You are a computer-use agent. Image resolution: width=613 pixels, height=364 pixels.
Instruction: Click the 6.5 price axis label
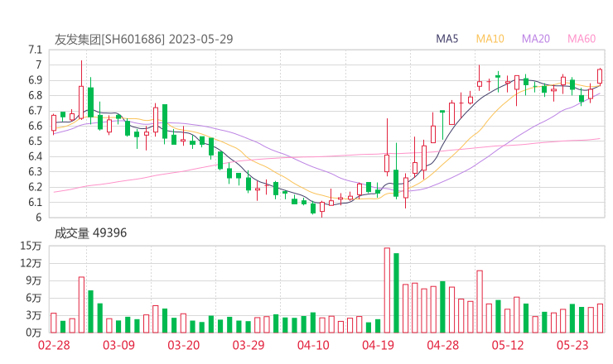(35, 141)
